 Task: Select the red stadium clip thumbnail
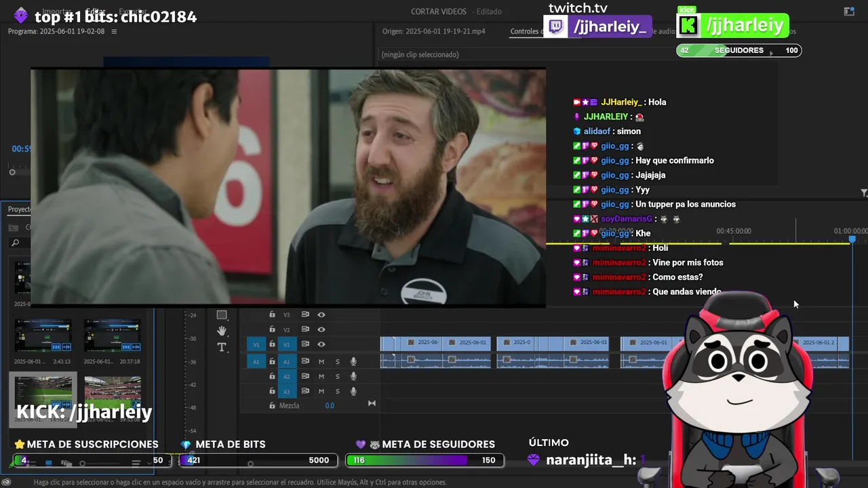[x=113, y=394]
